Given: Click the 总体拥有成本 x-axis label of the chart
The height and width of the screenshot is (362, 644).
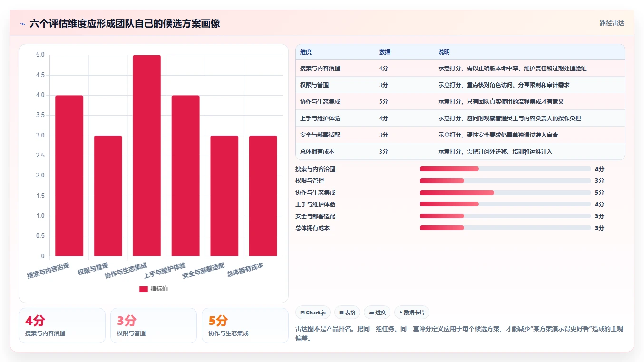Looking at the screenshot, I should pos(245,269).
